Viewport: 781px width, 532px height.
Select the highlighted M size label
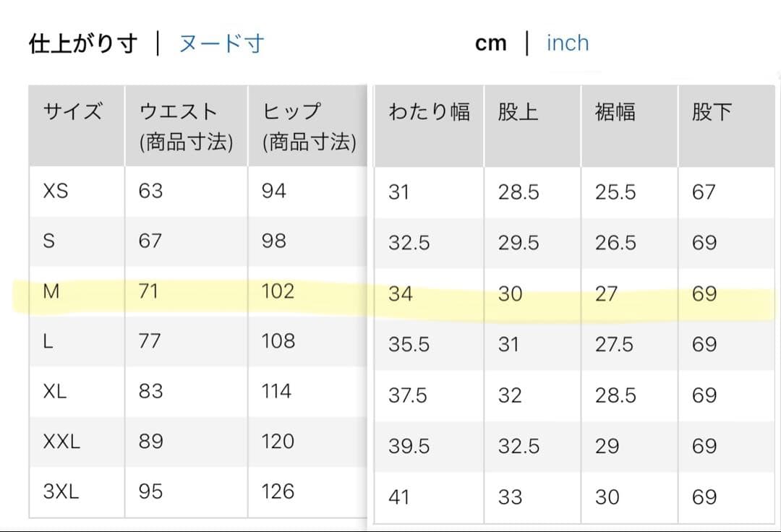[x=51, y=291]
